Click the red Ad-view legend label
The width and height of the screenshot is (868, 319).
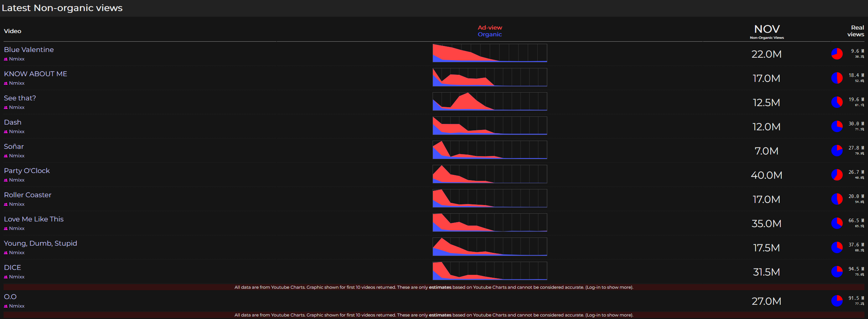490,27
